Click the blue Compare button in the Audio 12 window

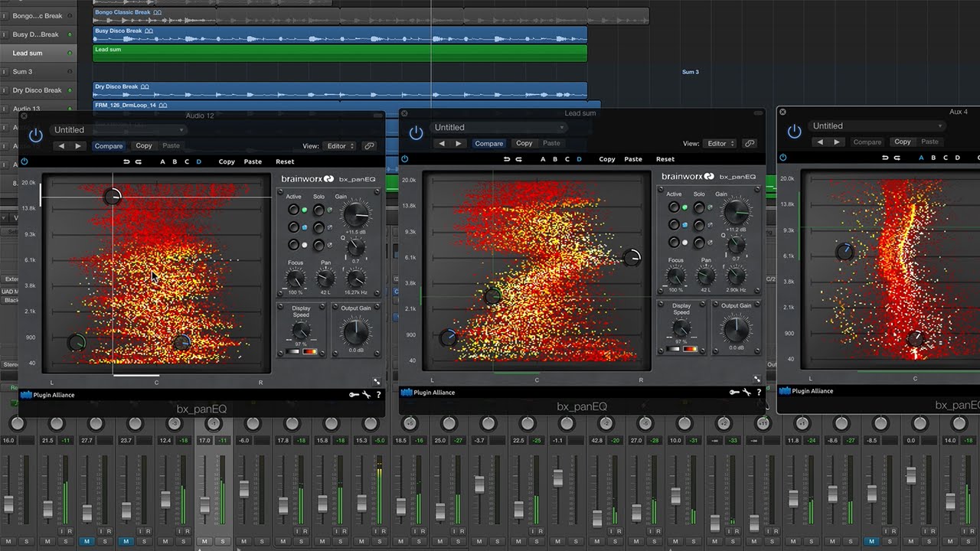coord(109,146)
